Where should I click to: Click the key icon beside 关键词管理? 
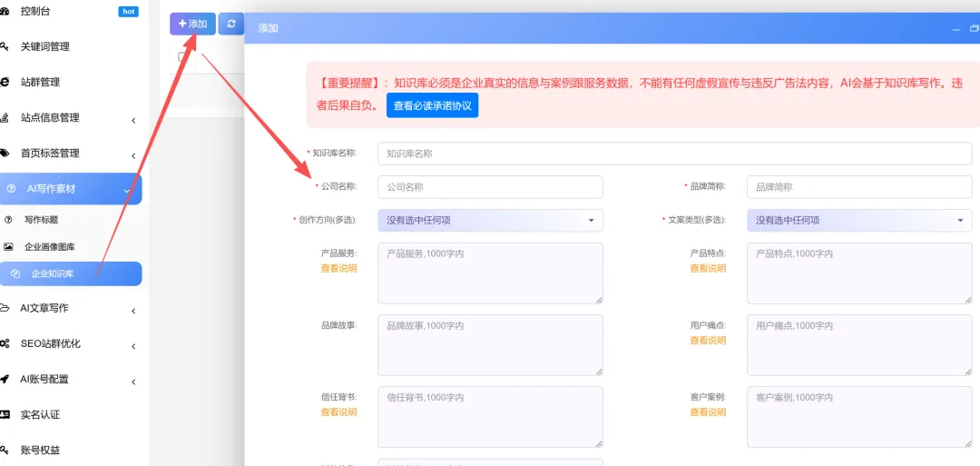5,46
